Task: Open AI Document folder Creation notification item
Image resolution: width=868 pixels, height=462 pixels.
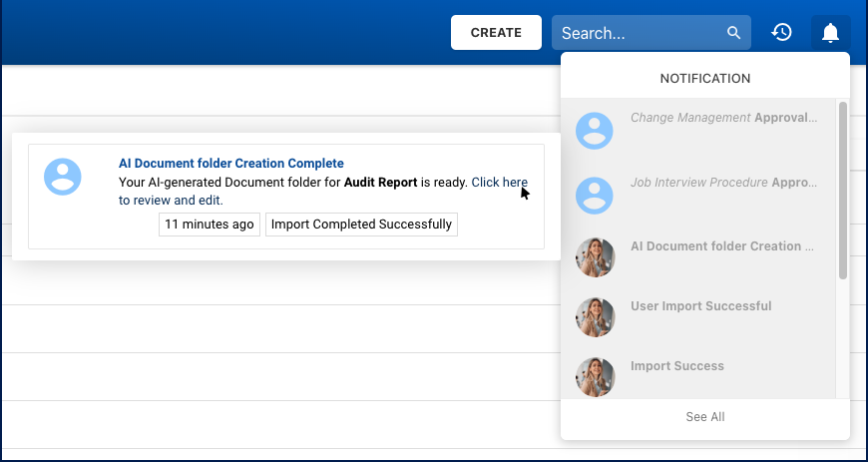Action: click(x=721, y=246)
